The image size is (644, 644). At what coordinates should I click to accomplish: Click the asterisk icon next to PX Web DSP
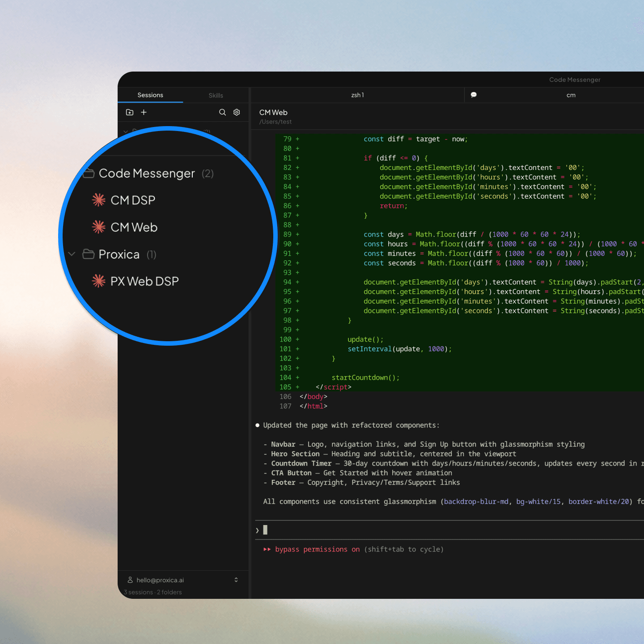(x=99, y=281)
